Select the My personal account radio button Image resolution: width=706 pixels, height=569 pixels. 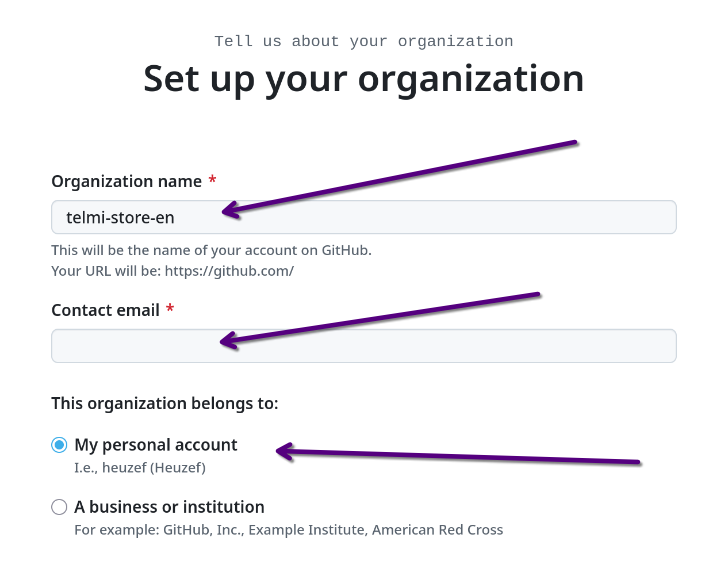pos(60,445)
